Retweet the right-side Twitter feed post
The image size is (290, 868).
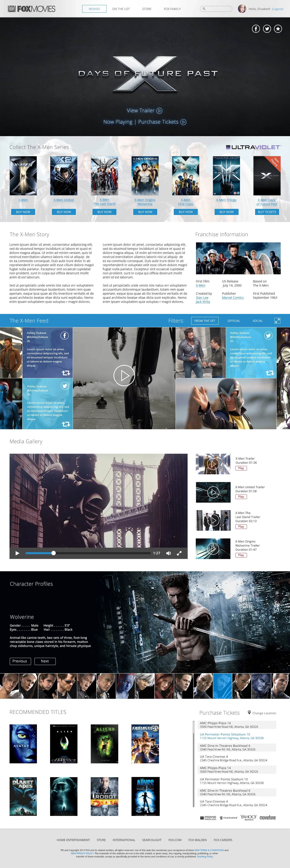(270, 373)
